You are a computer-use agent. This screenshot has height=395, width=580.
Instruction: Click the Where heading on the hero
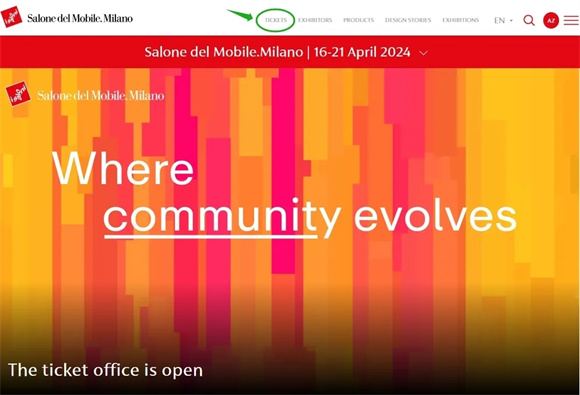[x=123, y=168]
